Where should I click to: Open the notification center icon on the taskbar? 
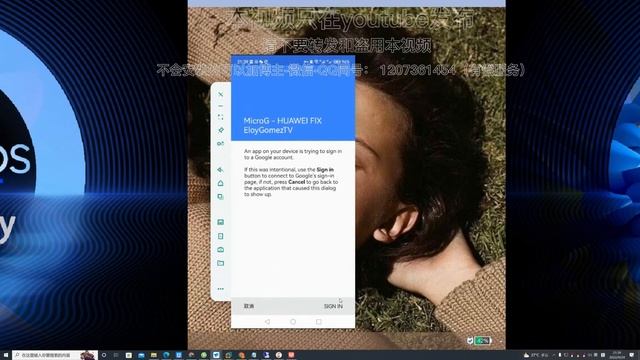tap(632, 355)
